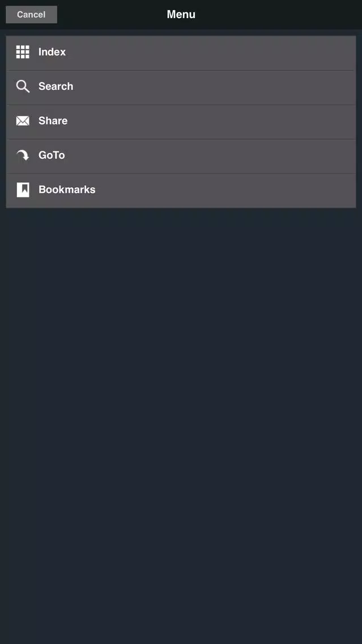Select the GoTo curved arrow icon
The image size is (362, 644).
click(x=23, y=155)
